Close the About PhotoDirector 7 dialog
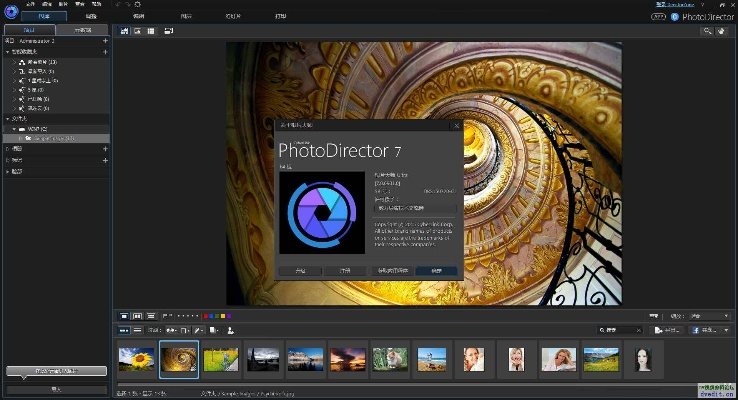 pyautogui.click(x=456, y=126)
